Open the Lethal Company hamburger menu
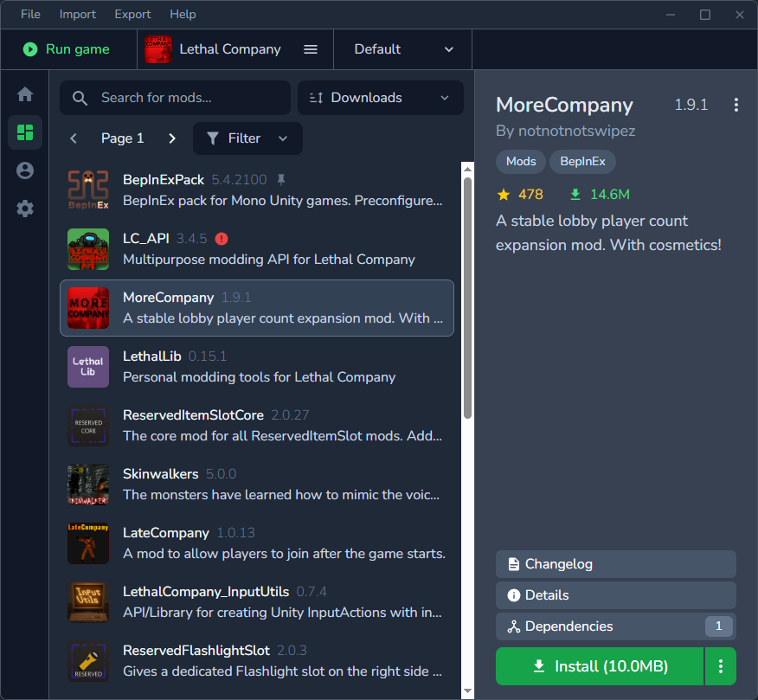The height and width of the screenshot is (700, 758). (x=311, y=49)
